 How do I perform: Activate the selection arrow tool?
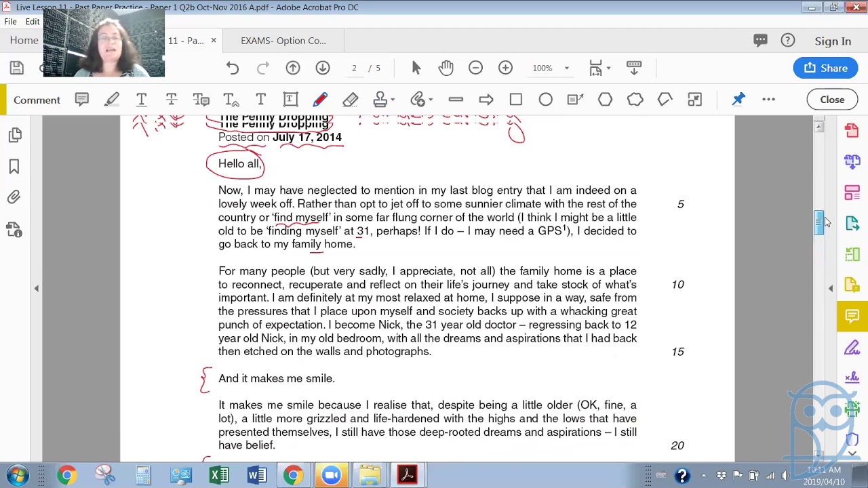coord(416,68)
